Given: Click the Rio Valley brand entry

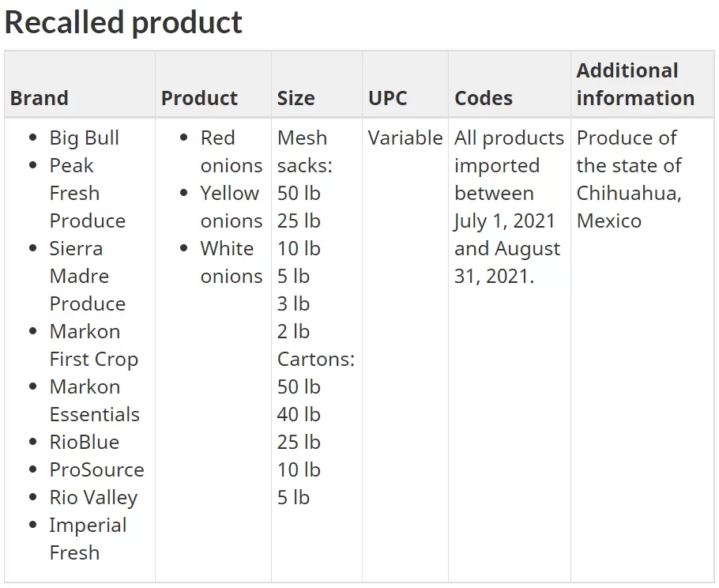Looking at the screenshot, I should click(93, 498).
